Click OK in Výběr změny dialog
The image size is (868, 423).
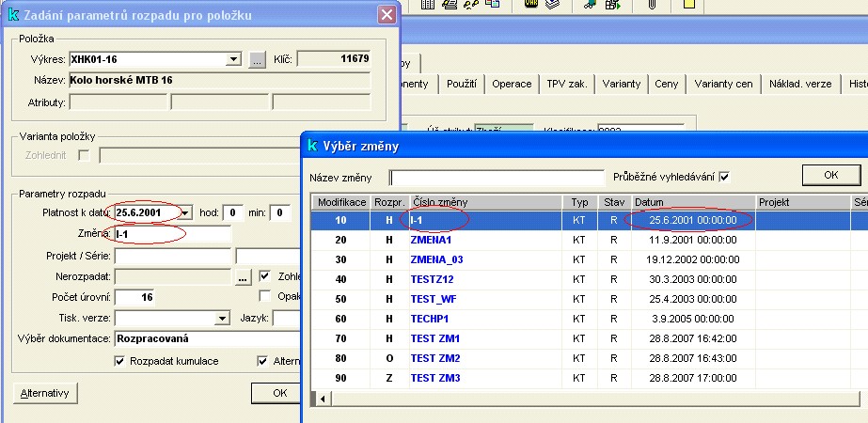pos(831,175)
